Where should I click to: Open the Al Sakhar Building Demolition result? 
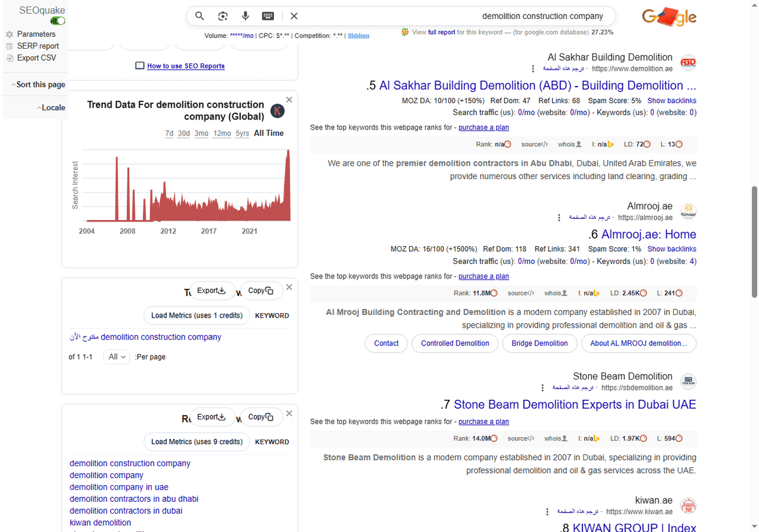537,85
